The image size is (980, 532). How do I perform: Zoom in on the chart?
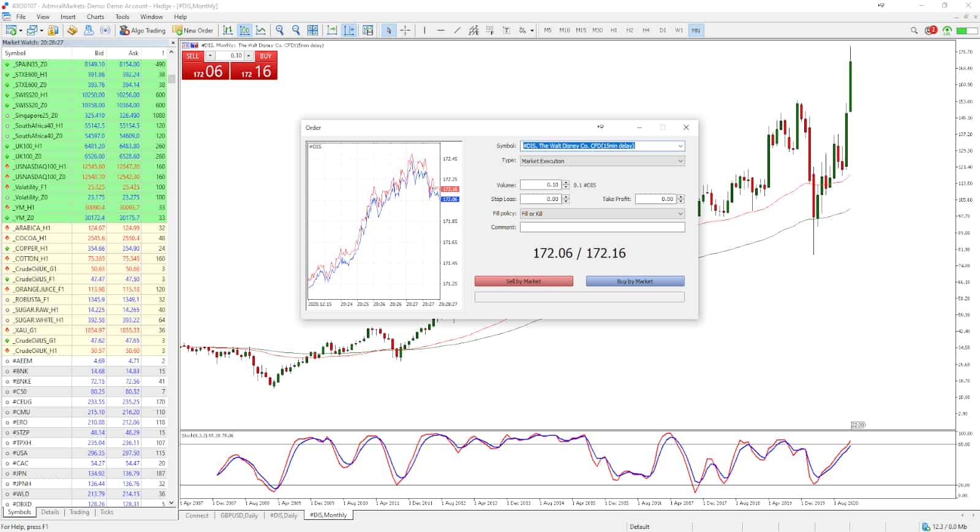(280, 30)
